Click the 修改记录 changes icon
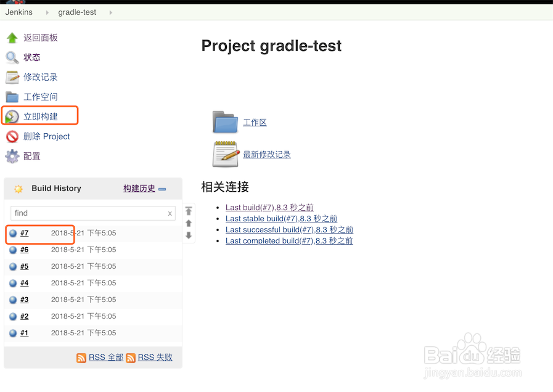 [x=13, y=76]
